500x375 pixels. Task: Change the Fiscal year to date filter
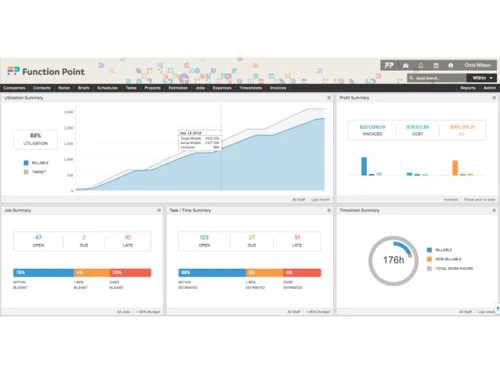(479, 199)
